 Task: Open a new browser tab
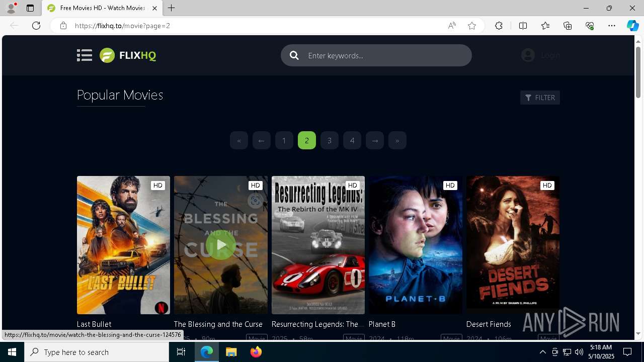[x=172, y=8]
